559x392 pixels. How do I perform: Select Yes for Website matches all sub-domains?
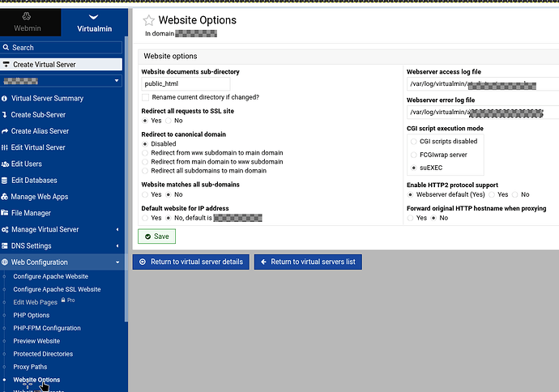pos(145,194)
